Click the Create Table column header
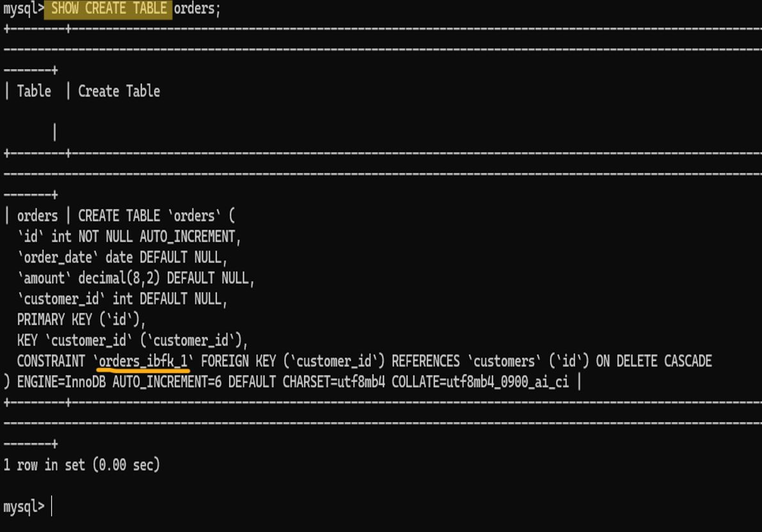 pyautogui.click(x=119, y=91)
